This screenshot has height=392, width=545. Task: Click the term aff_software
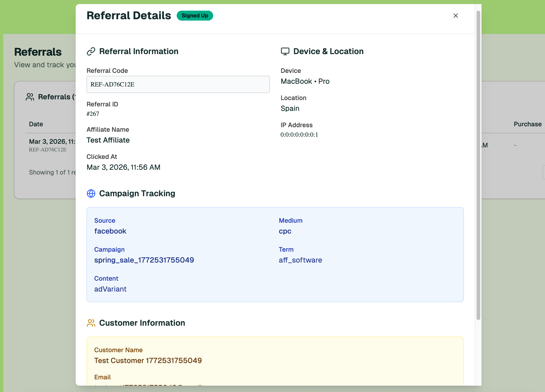coord(300,260)
